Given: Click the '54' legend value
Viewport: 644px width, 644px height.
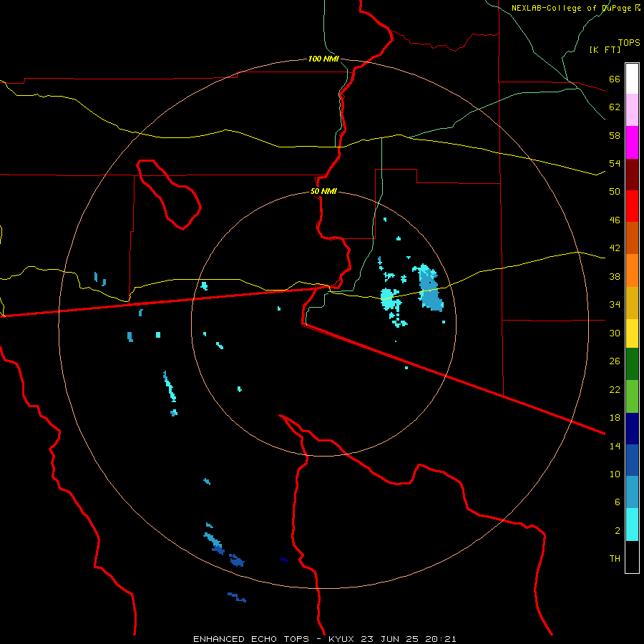Looking at the screenshot, I should pyautogui.click(x=615, y=163).
